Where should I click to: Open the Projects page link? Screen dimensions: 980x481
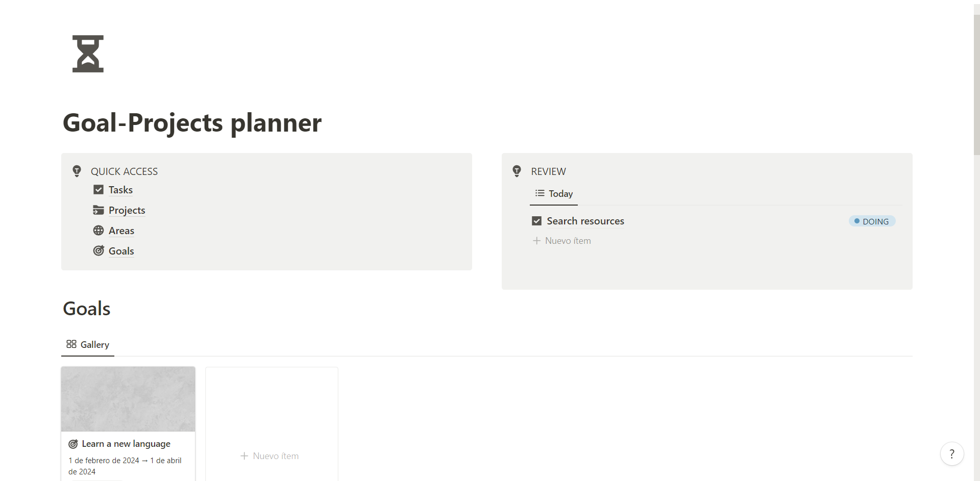127,210
